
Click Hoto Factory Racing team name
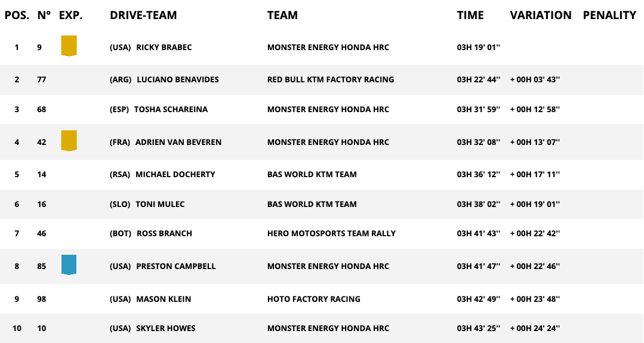(x=314, y=299)
